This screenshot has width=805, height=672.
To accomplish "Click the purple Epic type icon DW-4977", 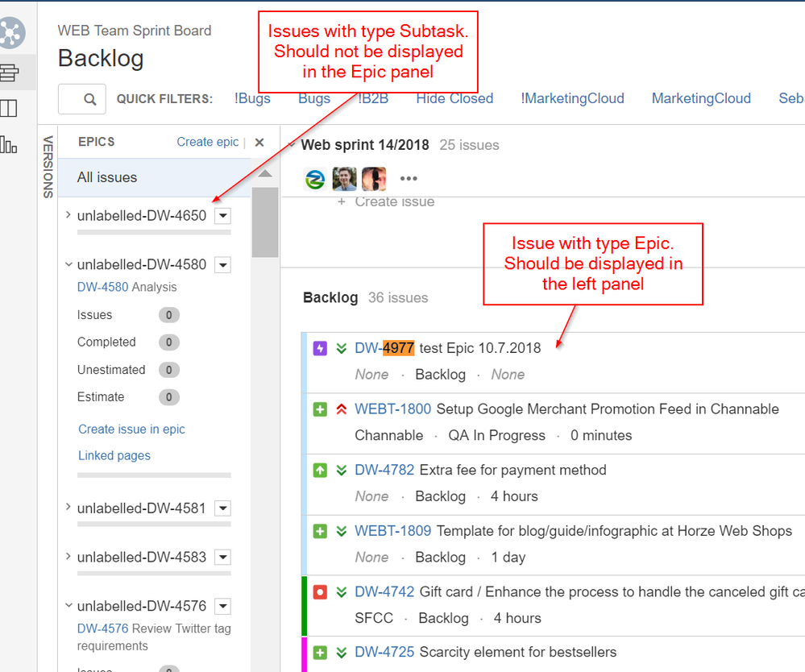I will (x=320, y=349).
